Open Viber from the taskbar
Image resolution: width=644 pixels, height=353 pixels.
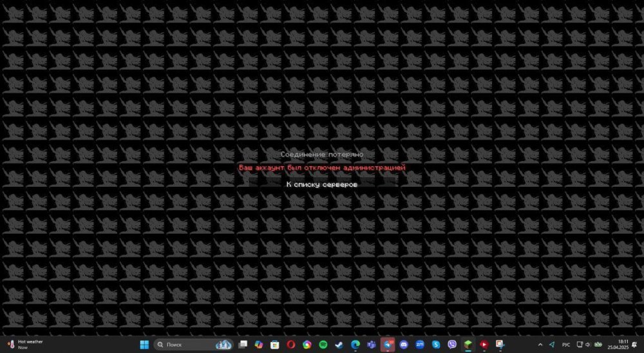coord(452,345)
